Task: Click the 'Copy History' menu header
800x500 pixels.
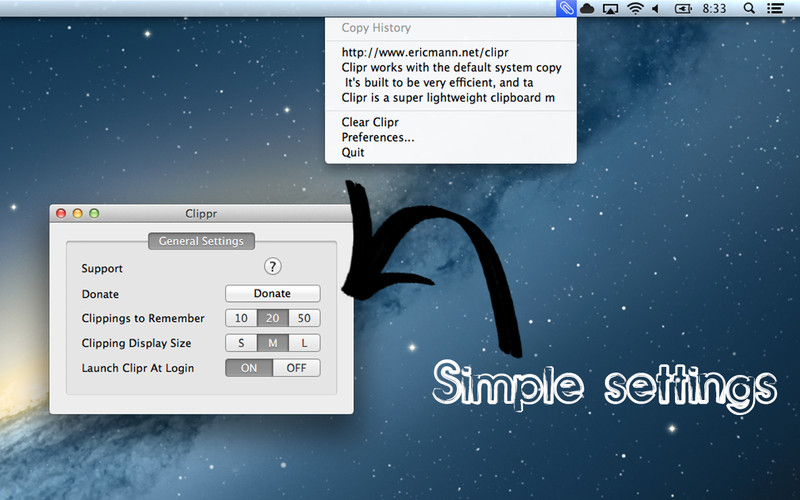Action: click(x=376, y=28)
